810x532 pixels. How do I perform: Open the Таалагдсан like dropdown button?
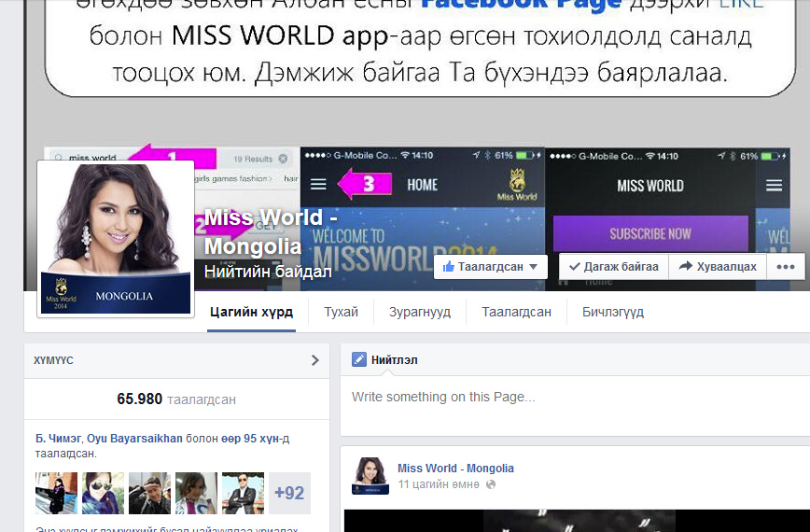[x=490, y=267]
